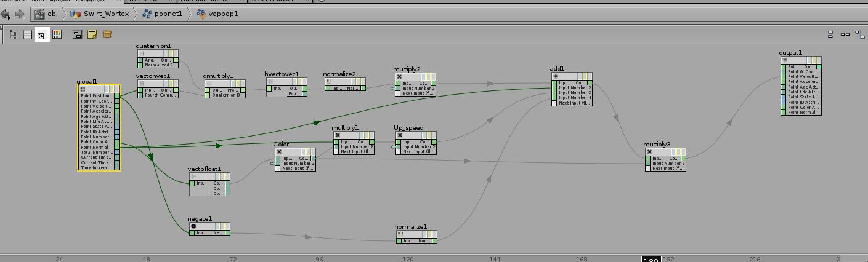Click Point Number row on global1

point(99,137)
